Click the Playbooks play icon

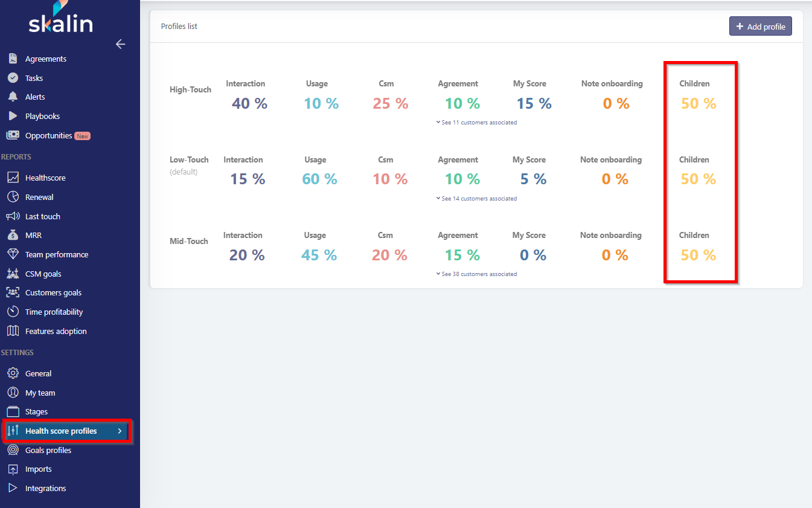pyautogui.click(x=13, y=116)
